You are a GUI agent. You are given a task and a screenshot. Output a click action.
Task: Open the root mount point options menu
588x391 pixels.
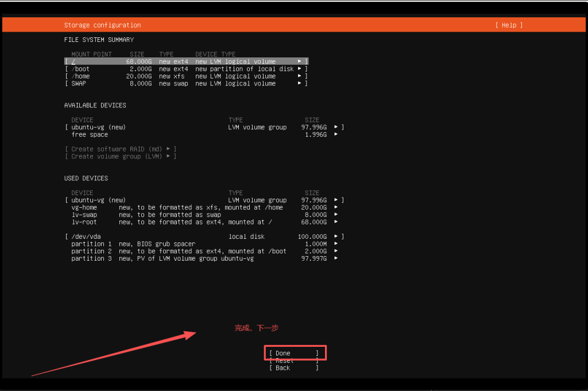click(x=299, y=61)
